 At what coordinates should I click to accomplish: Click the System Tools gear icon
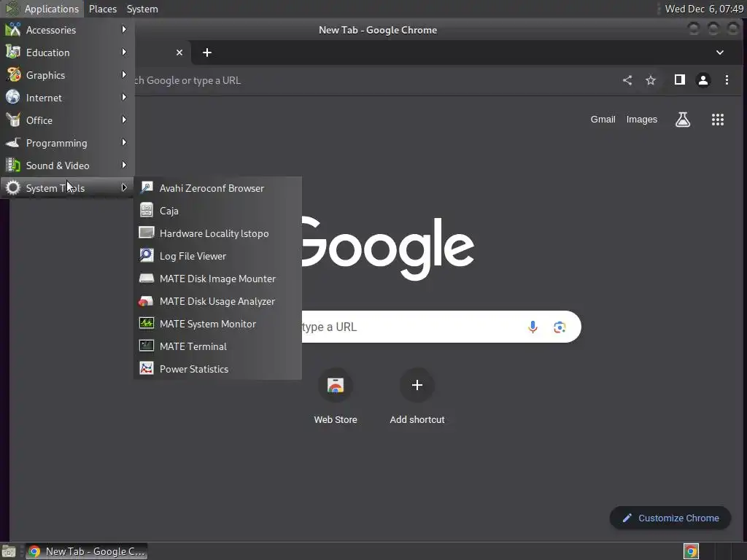[x=13, y=187]
